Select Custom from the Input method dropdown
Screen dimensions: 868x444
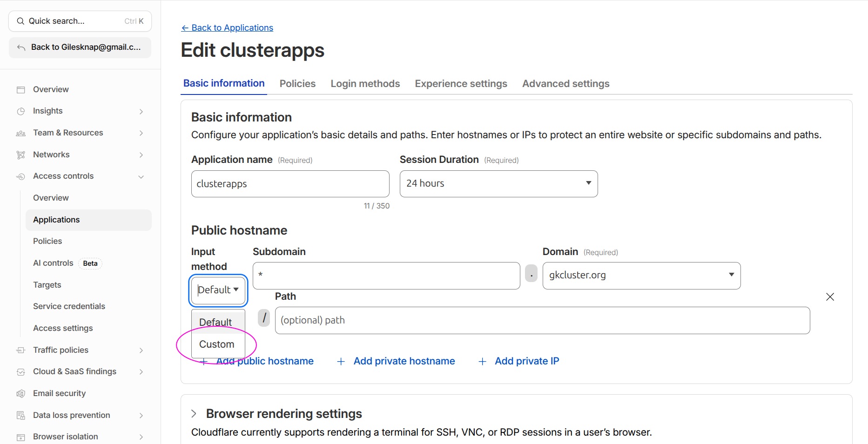pyautogui.click(x=216, y=344)
